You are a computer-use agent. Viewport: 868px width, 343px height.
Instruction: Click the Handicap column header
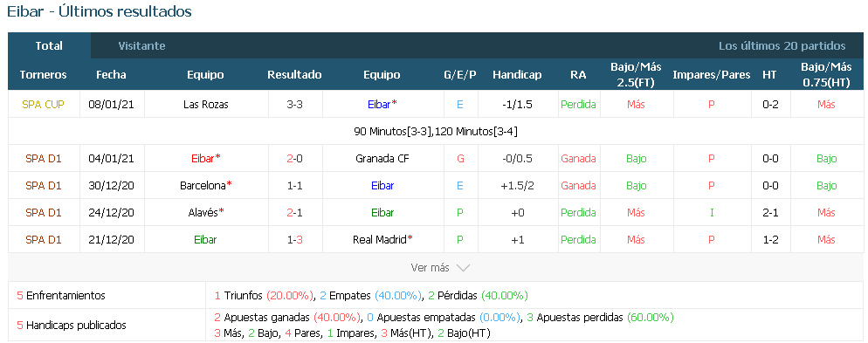click(517, 75)
